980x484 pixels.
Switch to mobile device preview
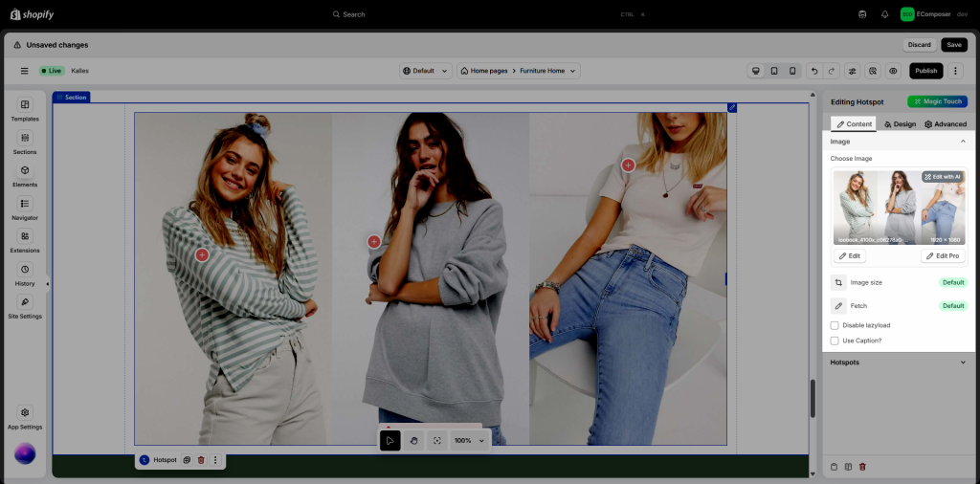[792, 71]
